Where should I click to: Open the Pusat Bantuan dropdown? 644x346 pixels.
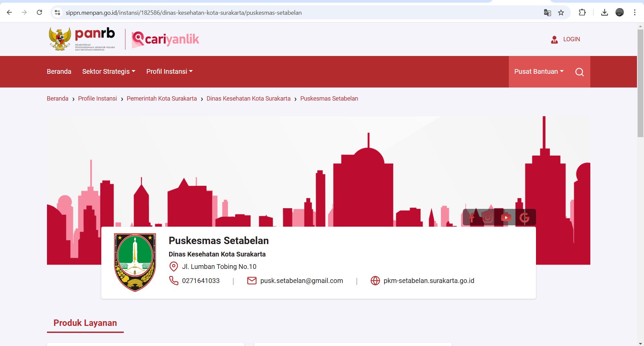539,71
